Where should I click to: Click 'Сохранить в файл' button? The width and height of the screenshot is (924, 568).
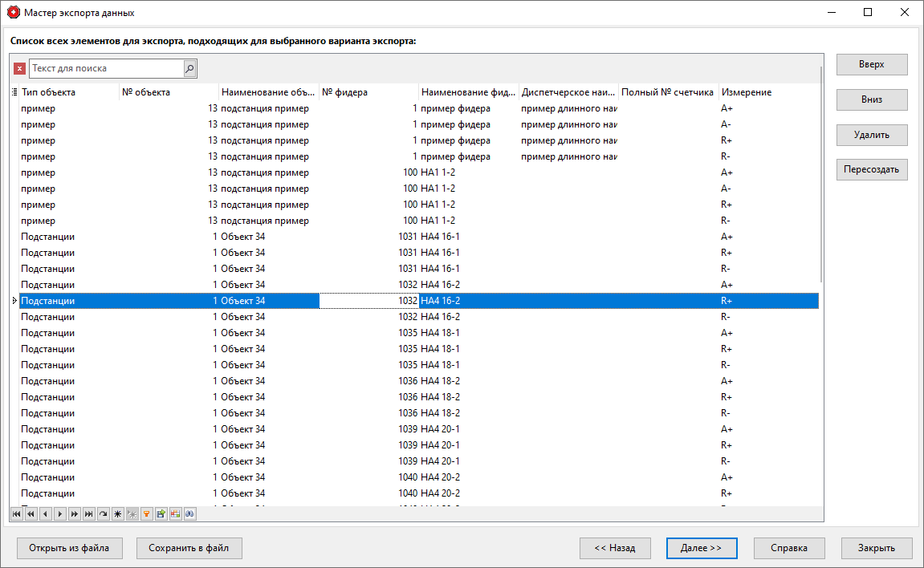(x=189, y=548)
